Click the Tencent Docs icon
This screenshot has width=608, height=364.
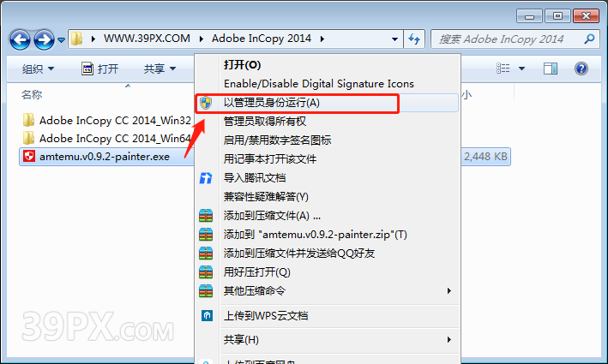coord(206,178)
